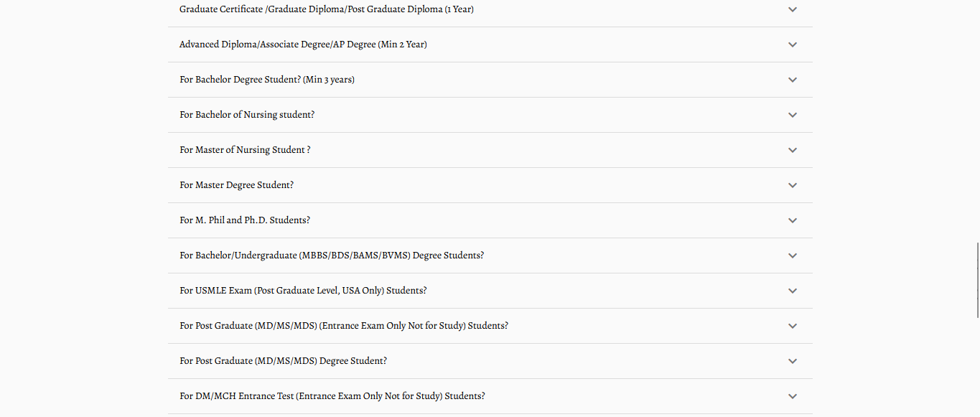The width and height of the screenshot is (980, 417).
Task: Click "For M. Phil and Ph.D. Students?" title
Action: point(245,220)
